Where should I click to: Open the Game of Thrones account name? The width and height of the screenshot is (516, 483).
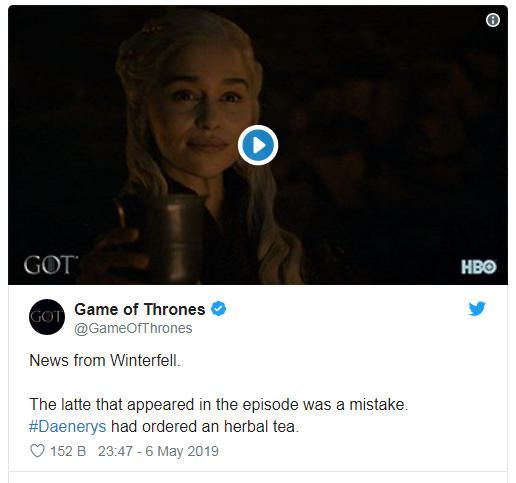(140, 309)
